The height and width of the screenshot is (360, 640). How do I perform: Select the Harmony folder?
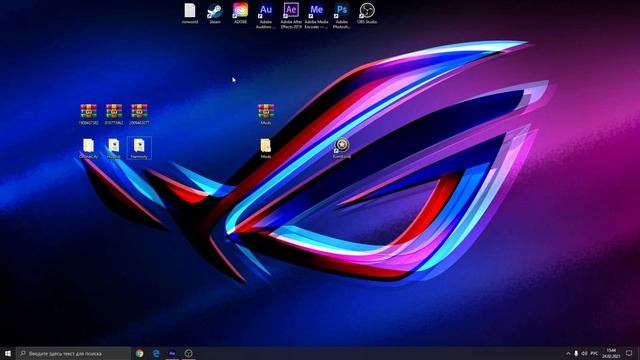tap(139, 148)
